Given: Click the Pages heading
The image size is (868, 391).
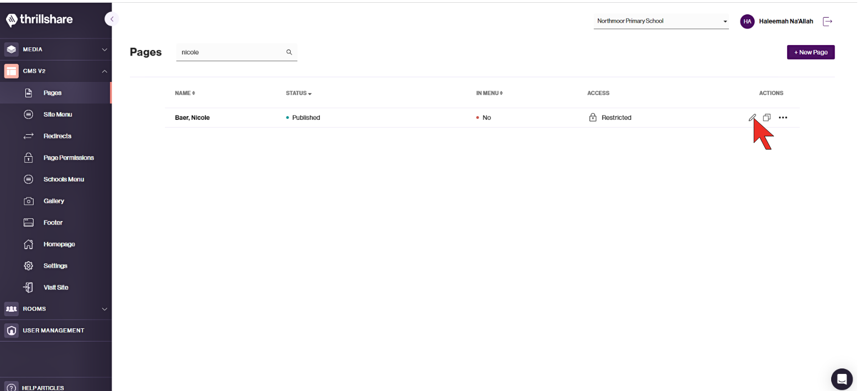Looking at the screenshot, I should 146,52.
